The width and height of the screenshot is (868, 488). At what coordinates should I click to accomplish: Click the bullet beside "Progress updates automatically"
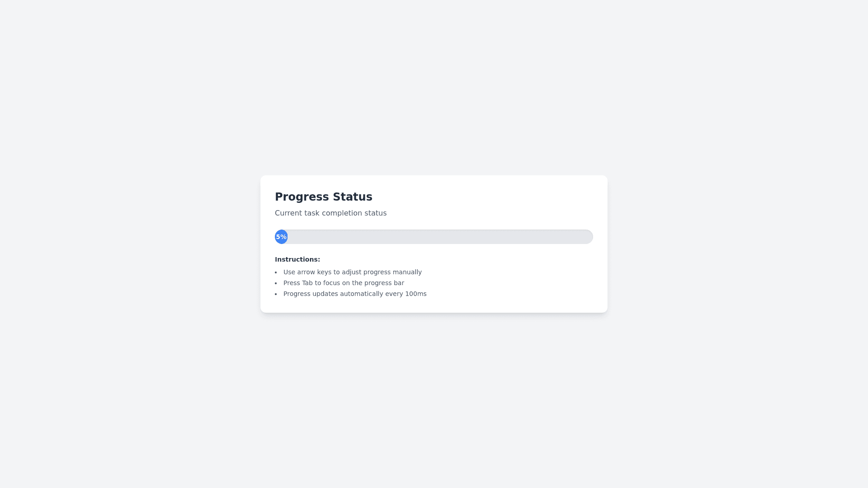276,294
